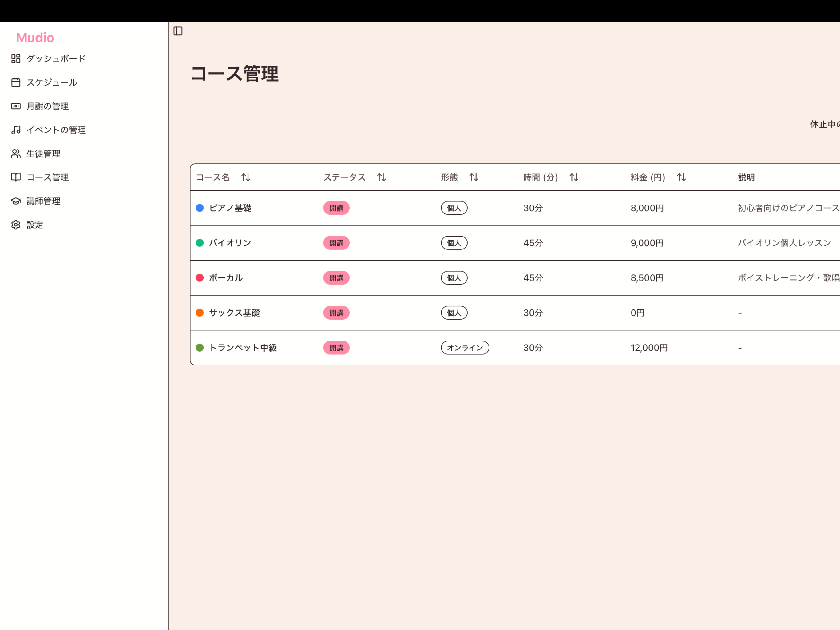This screenshot has width=840, height=630.
Task: Click 9,000円 price cell
Action: 647,243
